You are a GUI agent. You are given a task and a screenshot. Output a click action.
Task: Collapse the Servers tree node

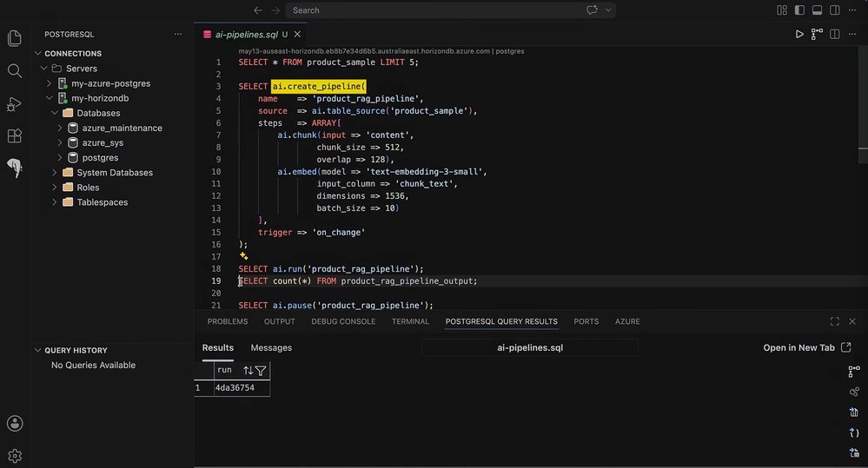click(43, 69)
